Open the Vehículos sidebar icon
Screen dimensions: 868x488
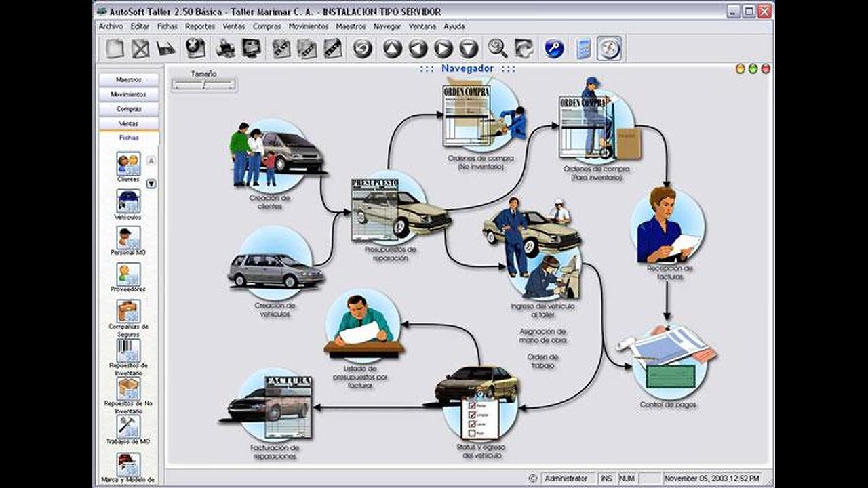pyautogui.click(x=128, y=201)
